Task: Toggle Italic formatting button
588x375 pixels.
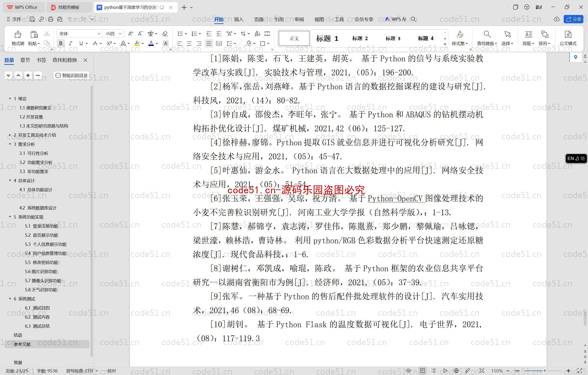Action: point(70,44)
